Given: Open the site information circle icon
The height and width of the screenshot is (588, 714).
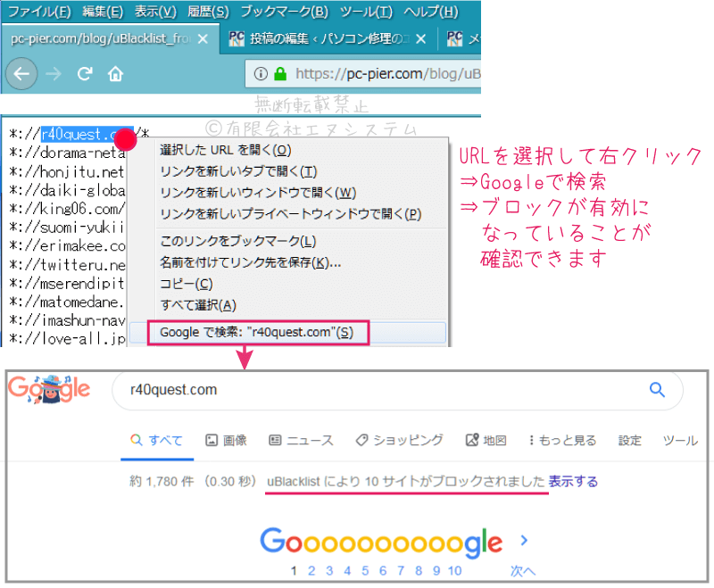Looking at the screenshot, I should (261, 73).
